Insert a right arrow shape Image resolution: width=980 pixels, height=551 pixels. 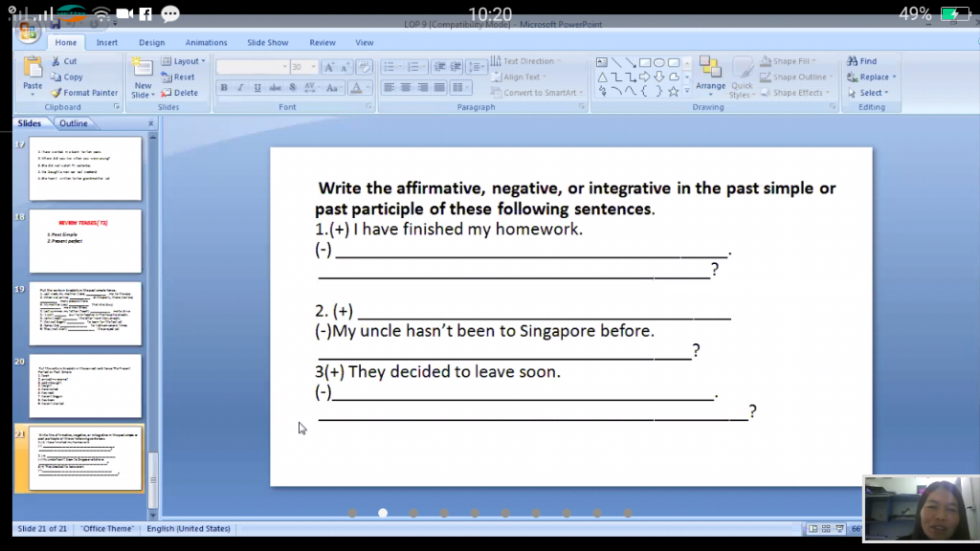[x=644, y=77]
